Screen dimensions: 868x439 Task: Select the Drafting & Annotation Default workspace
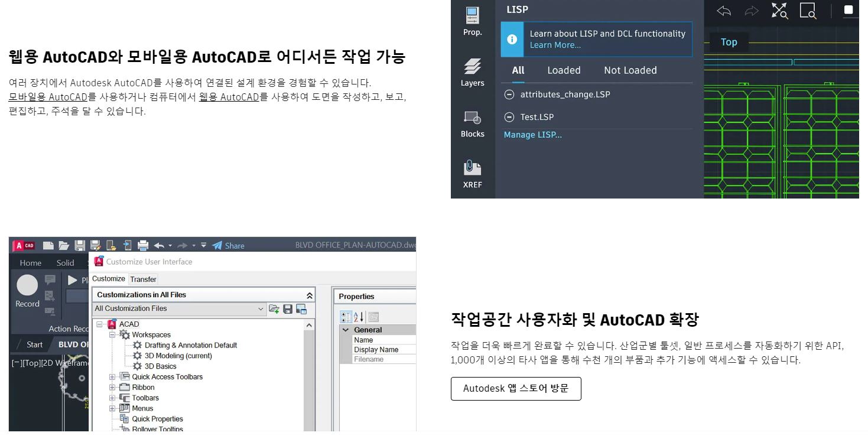click(x=191, y=345)
